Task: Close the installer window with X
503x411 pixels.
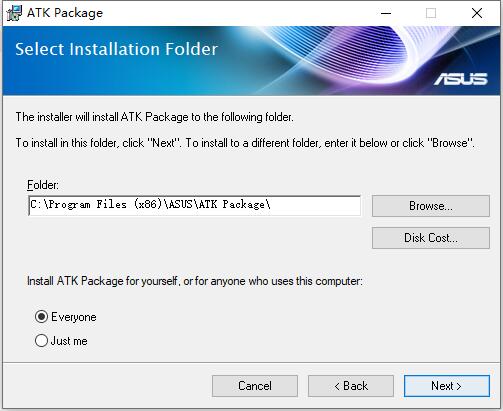Action: (x=477, y=13)
